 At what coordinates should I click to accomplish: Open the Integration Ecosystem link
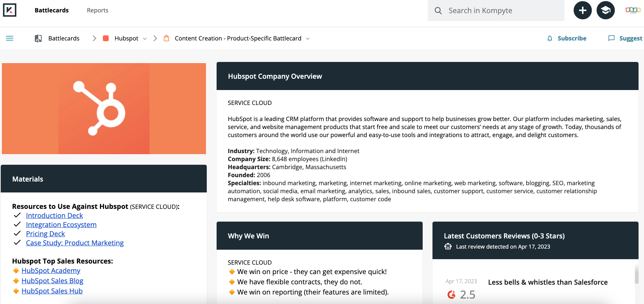(61, 225)
